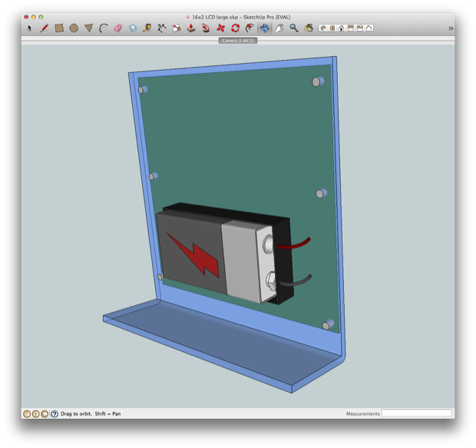
Task: Choose the Rectangle drawing tool
Action: 59,28
